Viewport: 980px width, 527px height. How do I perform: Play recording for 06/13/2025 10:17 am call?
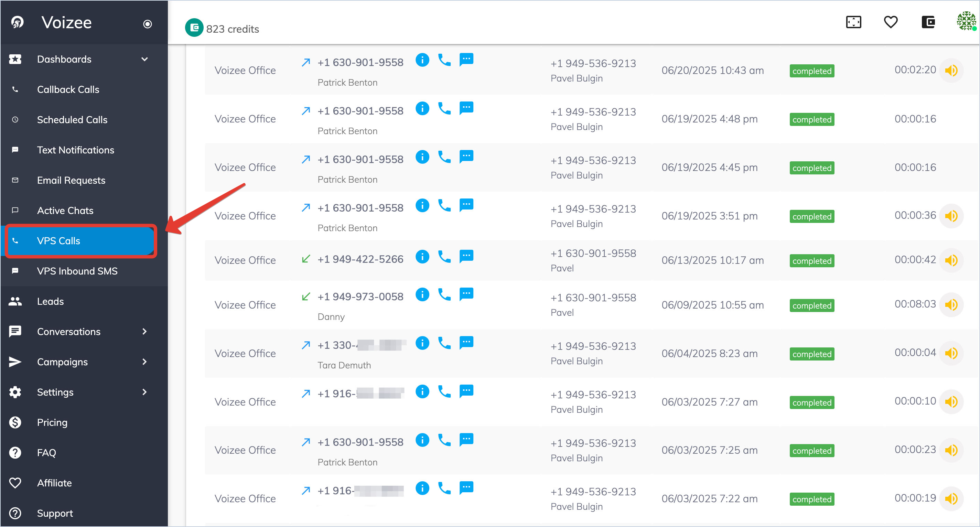coord(951,260)
